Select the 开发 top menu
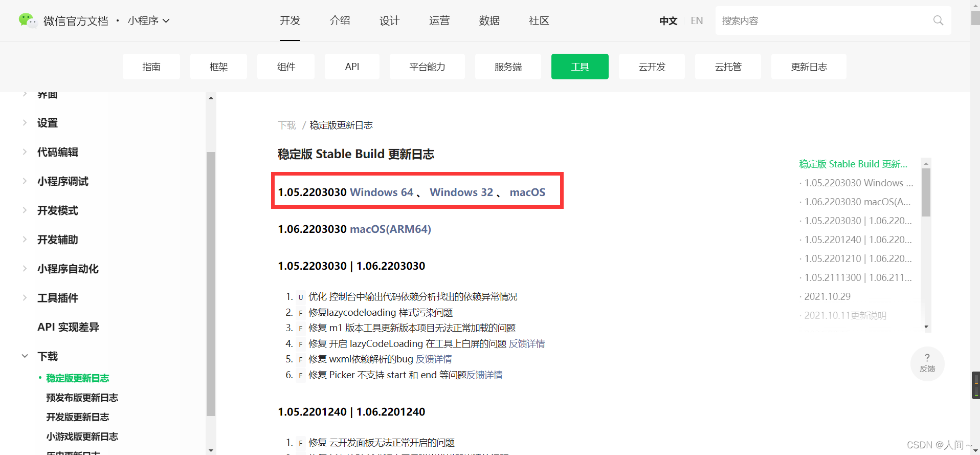Image resolution: width=980 pixels, height=455 pixels. pos(290,20)
